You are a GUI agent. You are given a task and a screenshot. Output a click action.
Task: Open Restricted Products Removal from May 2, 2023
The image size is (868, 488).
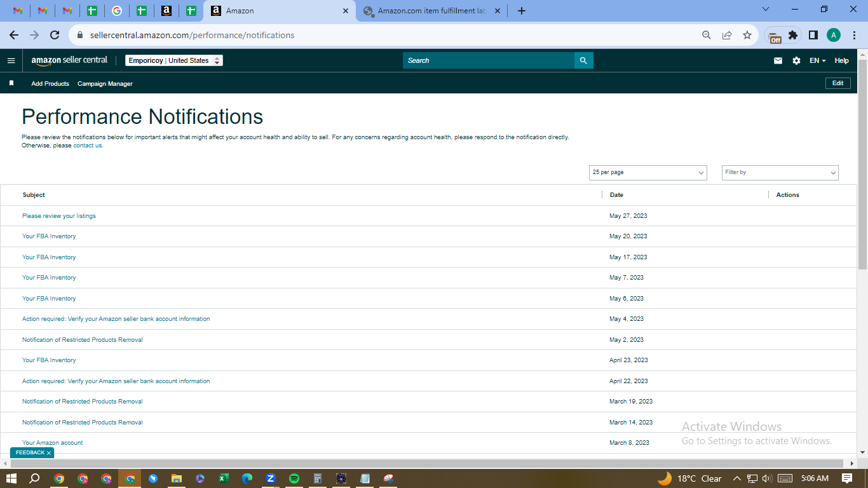point(83,340)
